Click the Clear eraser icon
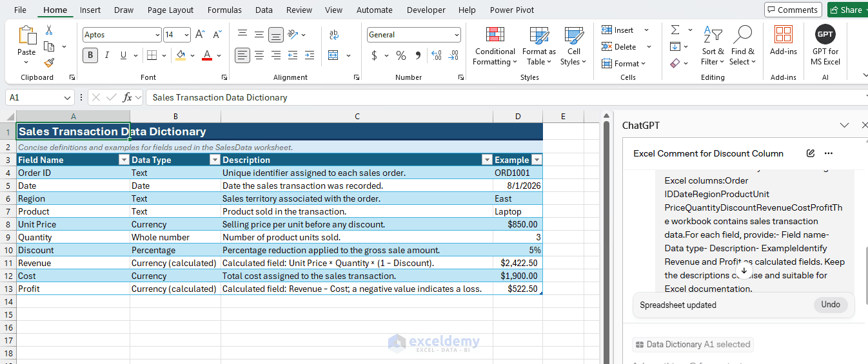The width and height of the screenshot is (868, 364). coord(675,63)
